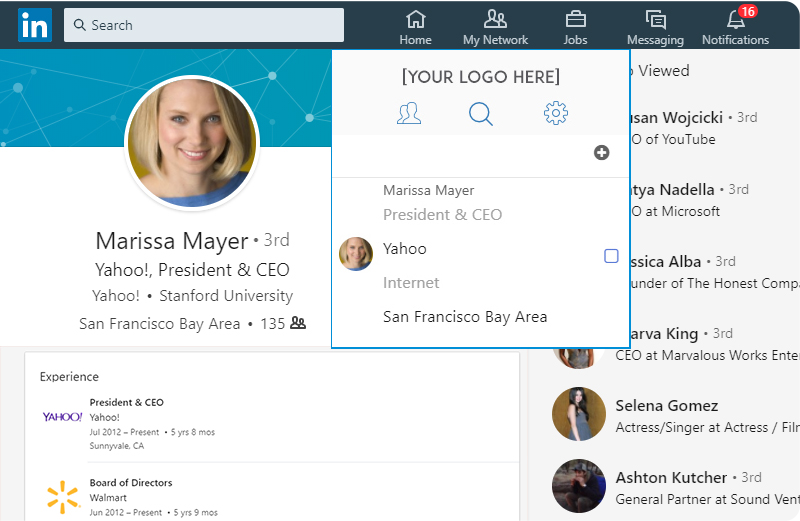Viewport: 800px width, 521px height.
Task: Click [YOUR LOGO HERE] placeholder text
Action: pos(481,77)
